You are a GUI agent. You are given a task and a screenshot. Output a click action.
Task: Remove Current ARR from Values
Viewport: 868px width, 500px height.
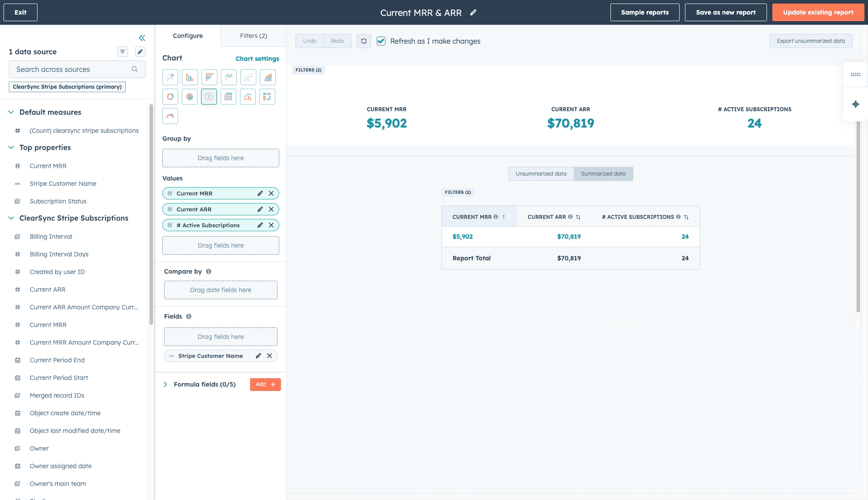click(271, 209)
